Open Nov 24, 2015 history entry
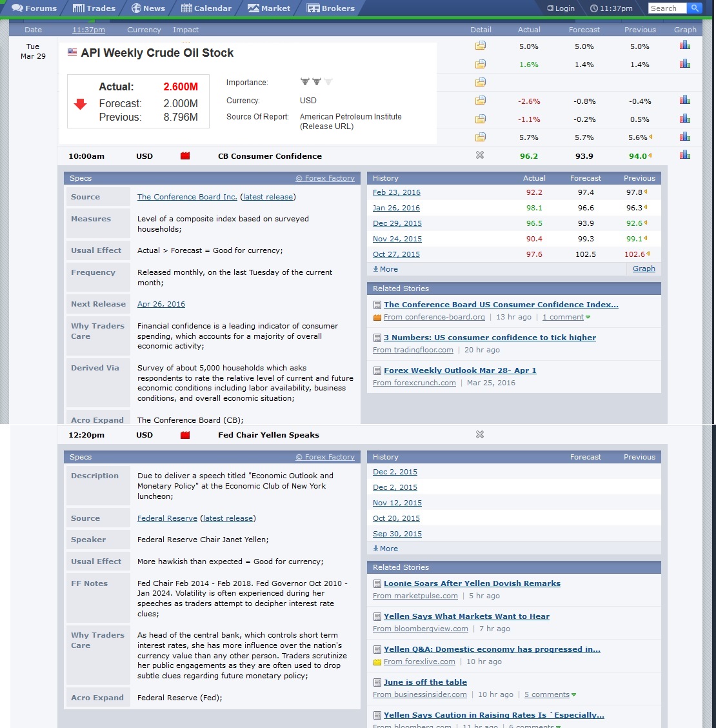The height and width of the screenshot is (728, 716). (x=397, y=239)
